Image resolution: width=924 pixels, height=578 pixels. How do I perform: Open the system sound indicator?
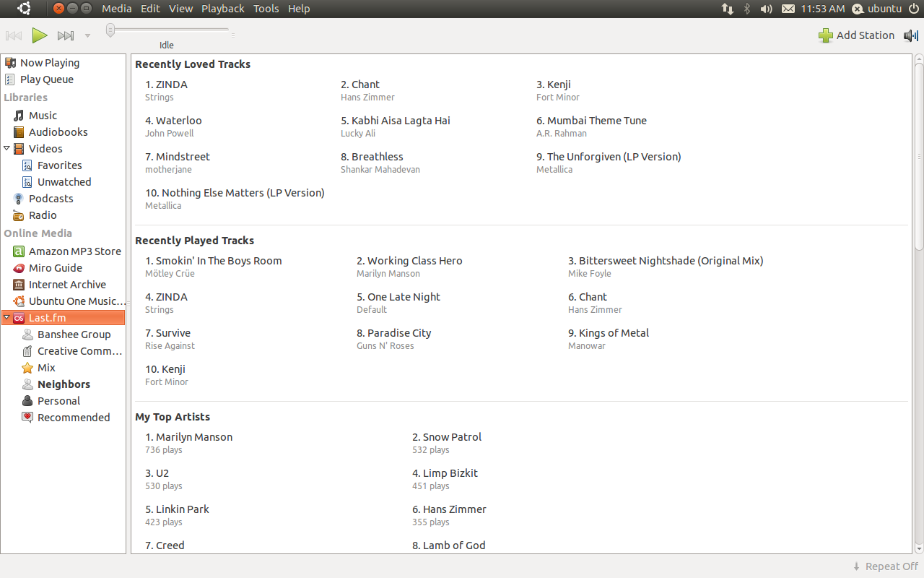[x=766, y=9]
